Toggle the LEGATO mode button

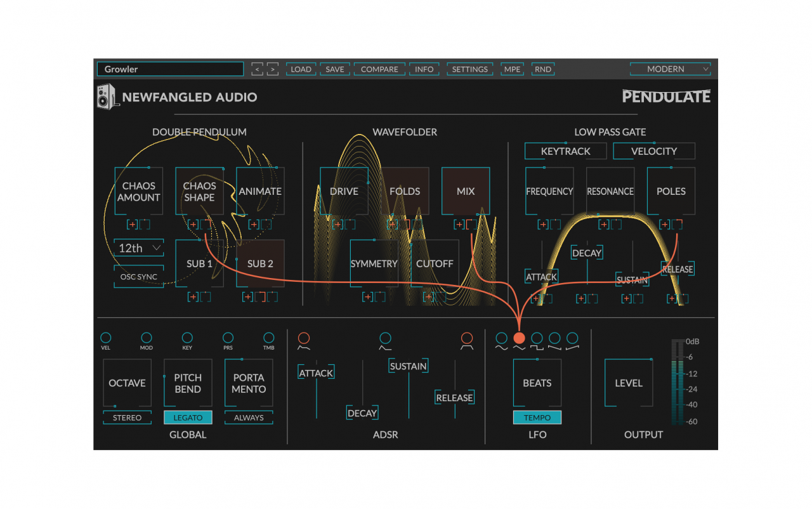click(x=188, y=418)
